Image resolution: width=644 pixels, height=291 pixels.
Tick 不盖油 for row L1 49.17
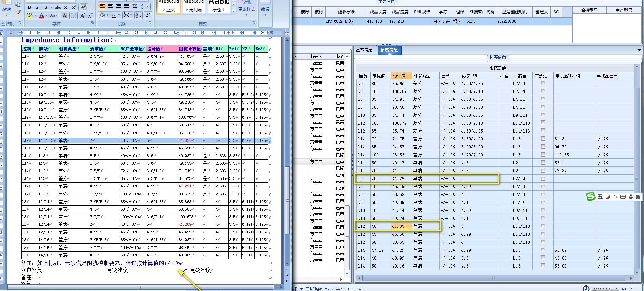[x=543, y=163]
